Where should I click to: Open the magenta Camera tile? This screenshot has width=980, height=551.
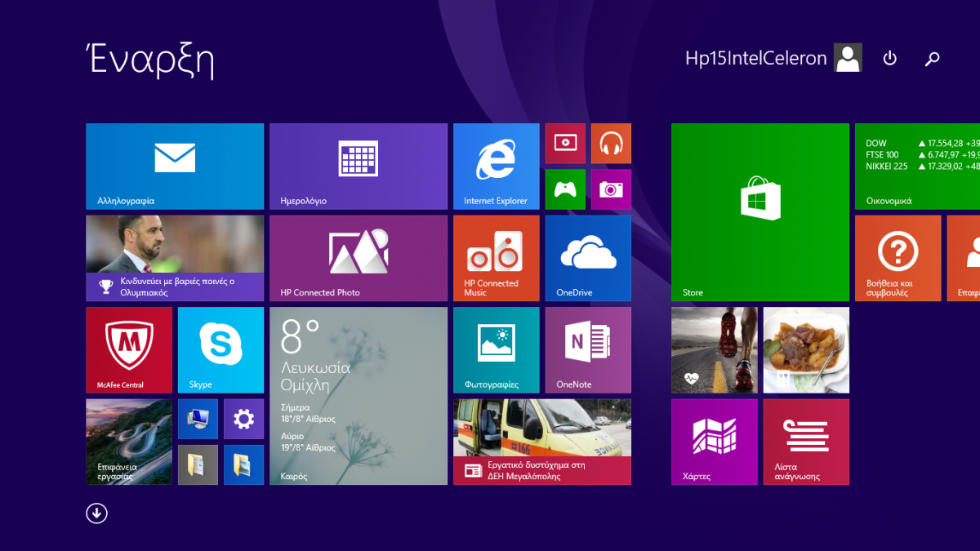(x=611, y=189)
